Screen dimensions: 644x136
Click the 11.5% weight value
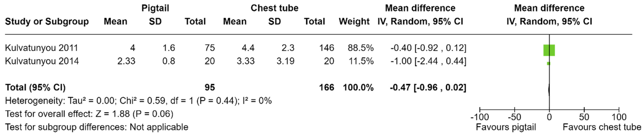pyautogui.click(x=361, y=61)
